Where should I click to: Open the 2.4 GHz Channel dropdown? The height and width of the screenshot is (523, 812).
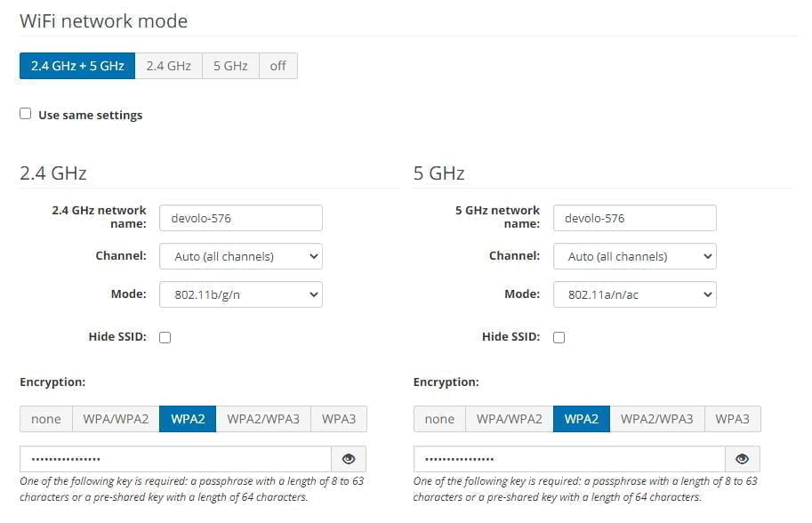pyautogui.click(x=240, y=256)
